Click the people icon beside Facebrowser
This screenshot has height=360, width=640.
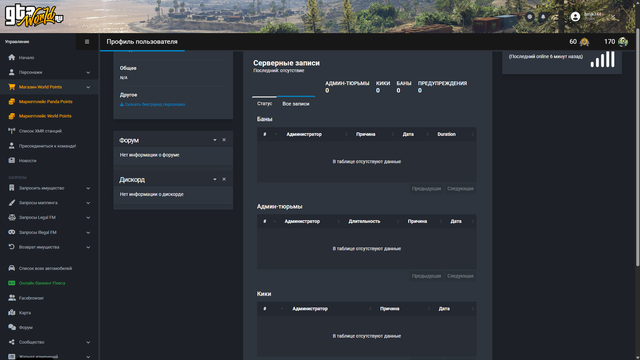tap(11, 298)
